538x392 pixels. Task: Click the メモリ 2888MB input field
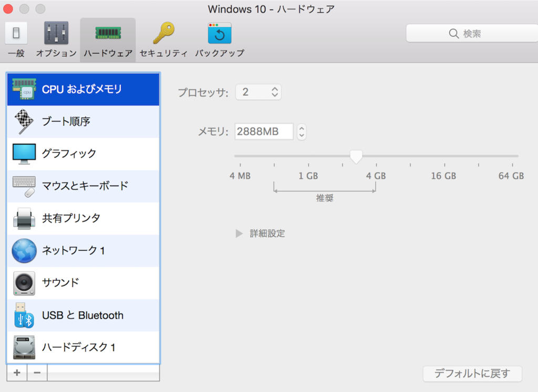(x=264, y=132)
